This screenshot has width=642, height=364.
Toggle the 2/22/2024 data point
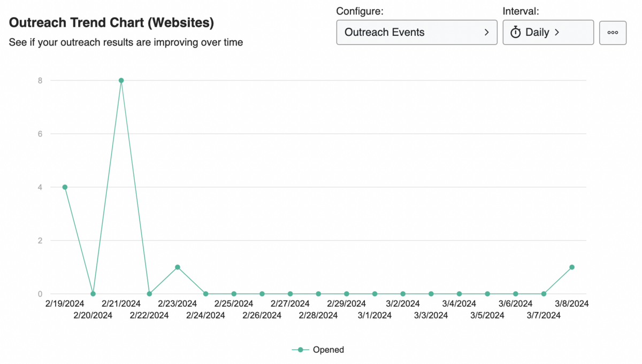pyautogui.click(x=149, y=293)
